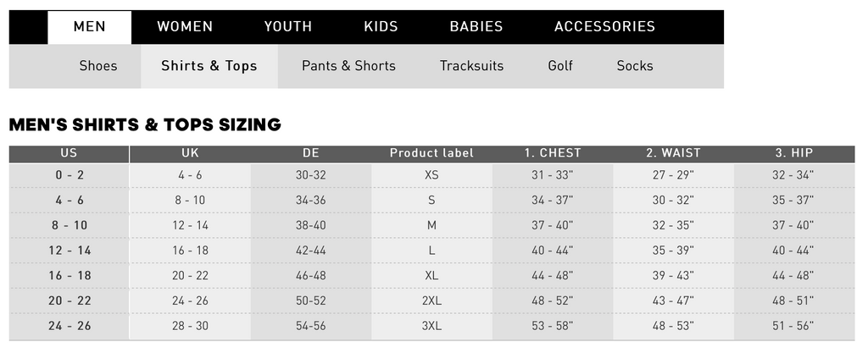
Task: Click the Product label column header
Action: click(431, 153)
